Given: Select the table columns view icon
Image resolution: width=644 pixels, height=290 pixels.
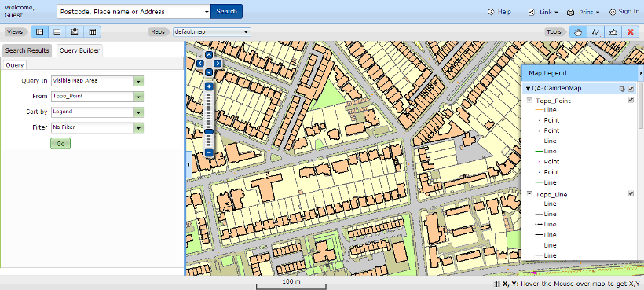Looking at the screenshot, I should 93,31.
